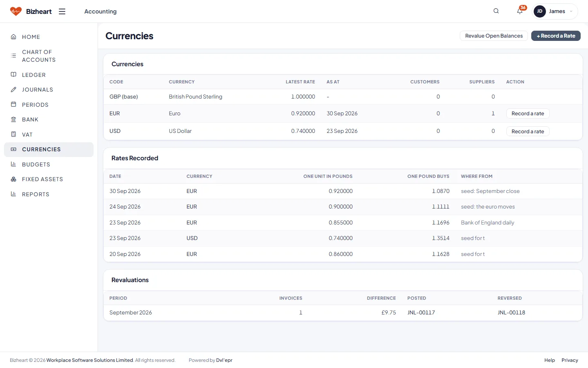Click the Revalue Open Balances button
Screen dimensions: 588x368
[x=494, y=36]
